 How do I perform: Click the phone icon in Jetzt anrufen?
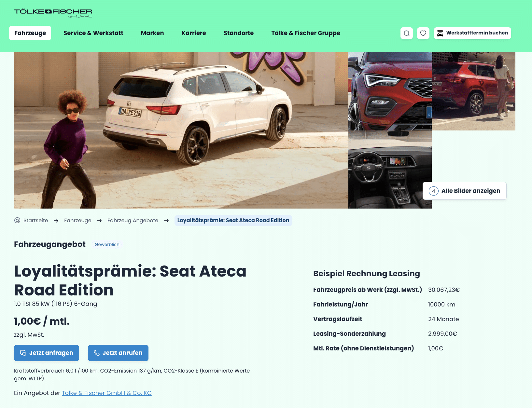tap(97, 353)
